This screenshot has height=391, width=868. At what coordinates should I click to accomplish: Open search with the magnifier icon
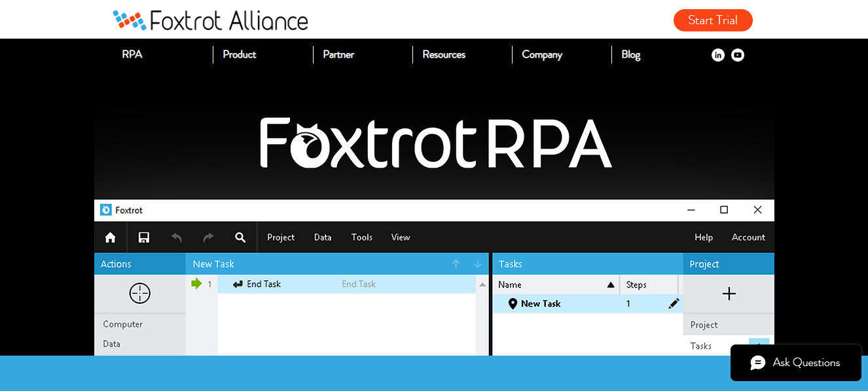click(240, 237)
